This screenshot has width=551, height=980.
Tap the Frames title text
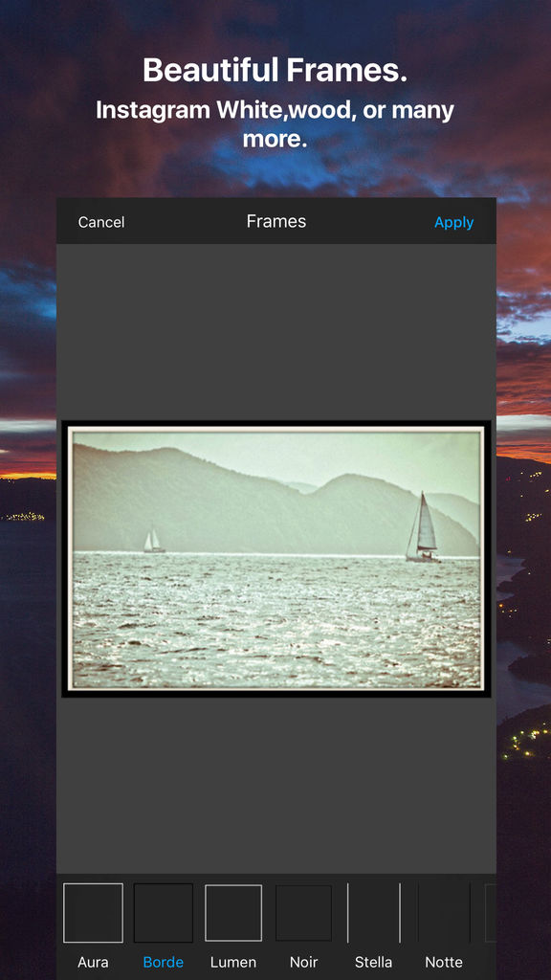point(276,221)
